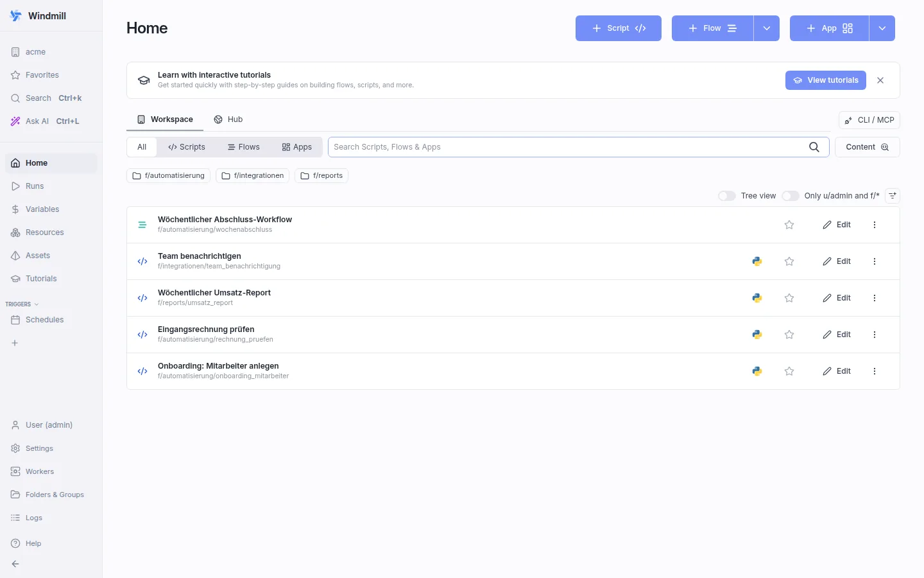This screenshot has width=924, height=578.
Task: Collapse sidebar with the left arrow icon
Action: coord(15,564)
